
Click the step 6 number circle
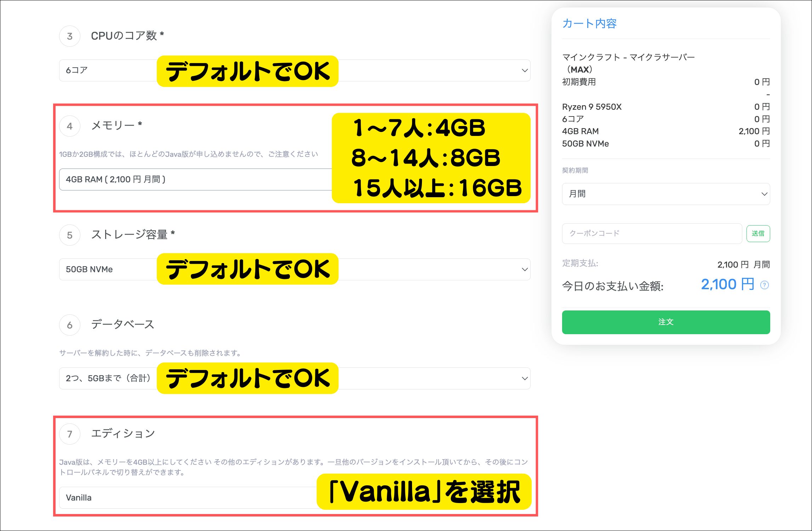70,325
